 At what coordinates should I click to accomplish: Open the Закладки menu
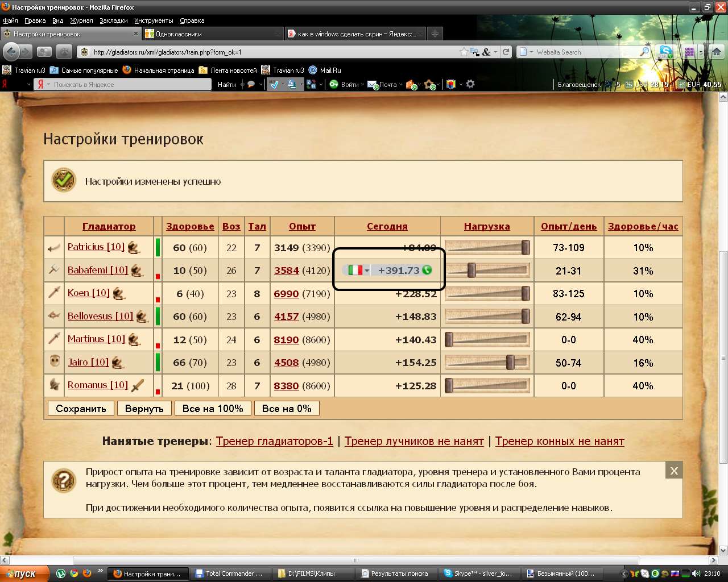coord(113,20)
